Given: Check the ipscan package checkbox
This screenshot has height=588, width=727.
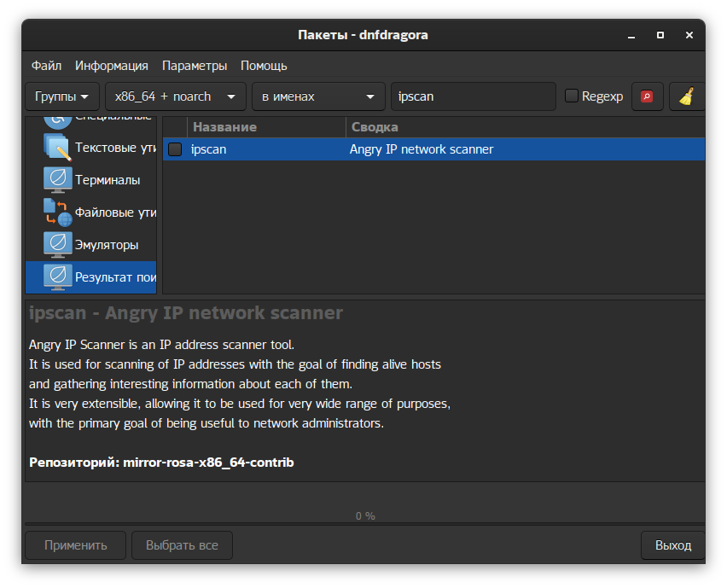Looking at the screenshot, I should tap(175, 149).
